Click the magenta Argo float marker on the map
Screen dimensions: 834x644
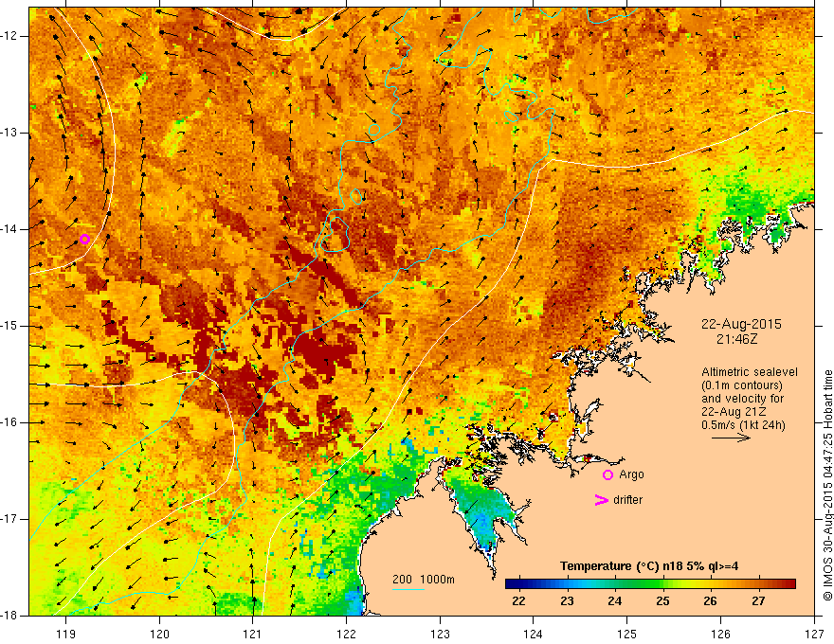click(x=84, y=239)
